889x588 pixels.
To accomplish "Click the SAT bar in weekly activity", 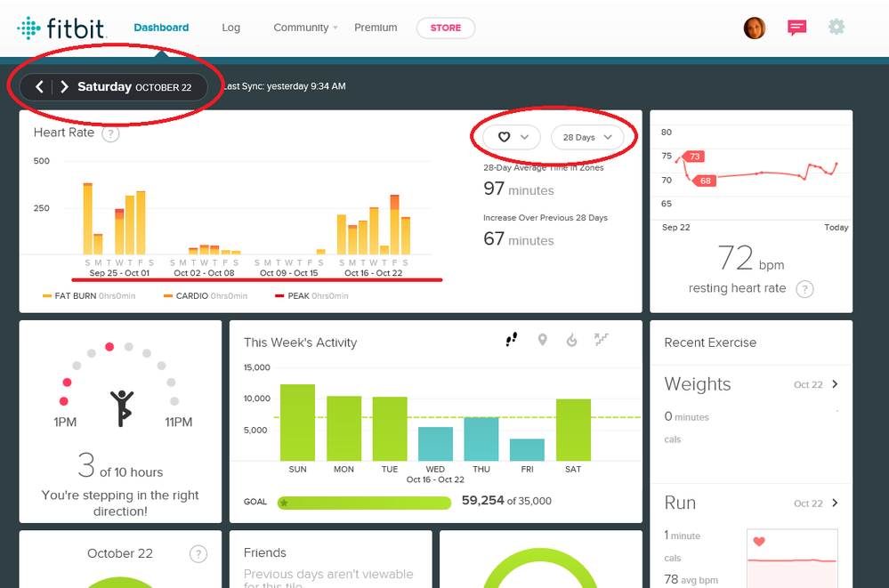I will pyautogui.click(x=574, y=430).
